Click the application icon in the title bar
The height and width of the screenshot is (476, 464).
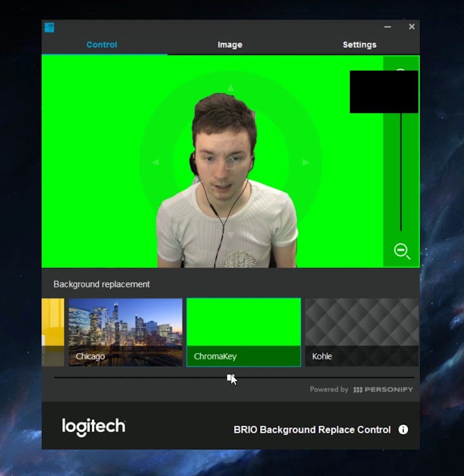coord(50,27)
